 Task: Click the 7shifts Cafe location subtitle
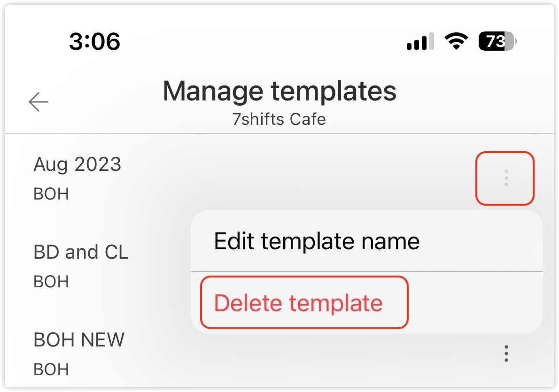tap(279, 119)
